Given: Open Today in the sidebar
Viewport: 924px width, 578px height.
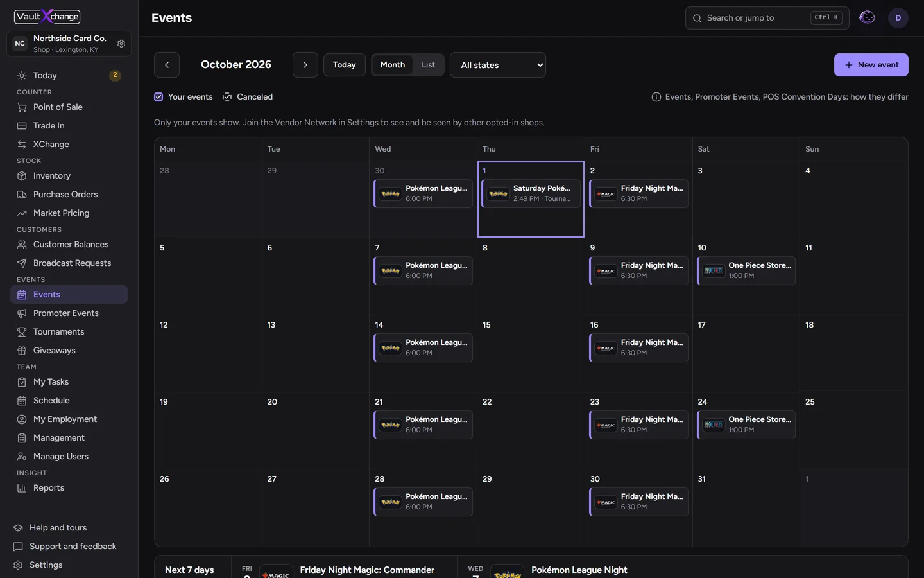Looking at the screenshot, I should click(x=69, y=75).
